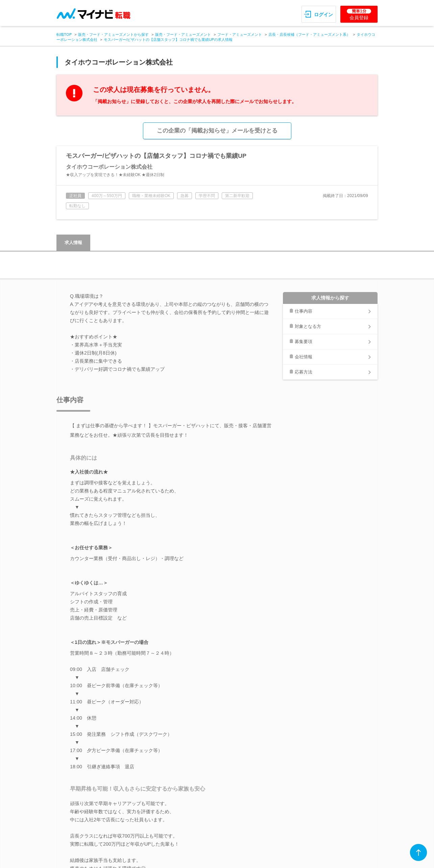Screen dimensions: 434x868
Task: Click the login arrow icon
Action: coord(308,14)
